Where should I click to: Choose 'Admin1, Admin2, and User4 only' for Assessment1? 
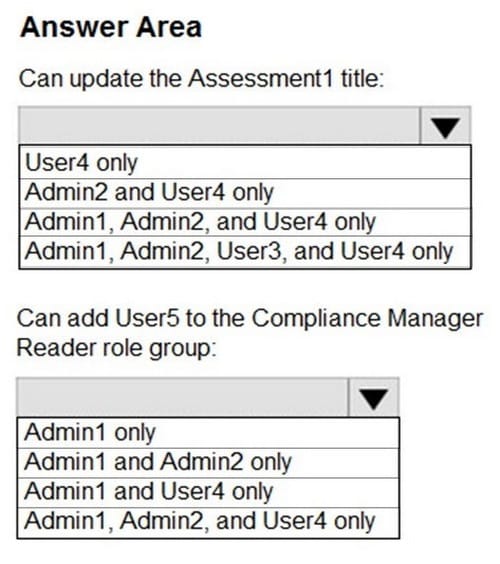coord(245,222)
